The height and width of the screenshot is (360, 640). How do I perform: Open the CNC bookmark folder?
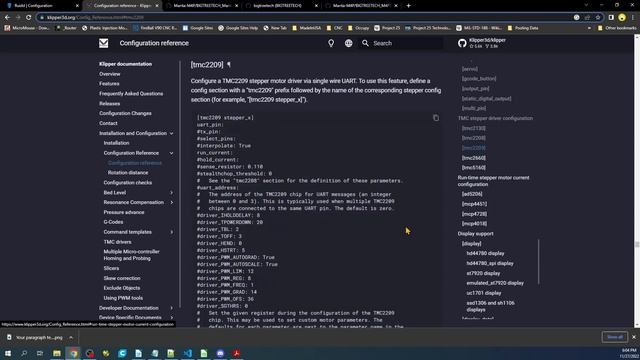pyautogui.click(x=335, y=28)
